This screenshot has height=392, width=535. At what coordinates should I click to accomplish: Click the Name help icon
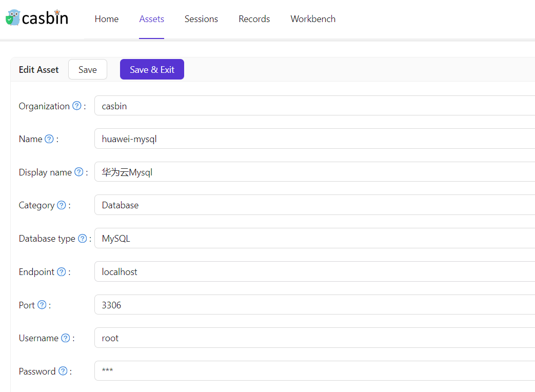(x=49, y=139)
